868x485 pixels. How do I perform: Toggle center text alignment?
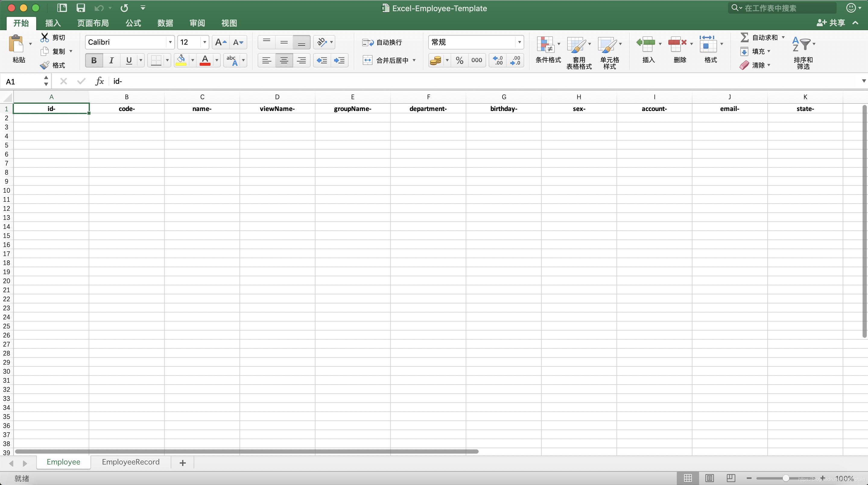(284, 60)
